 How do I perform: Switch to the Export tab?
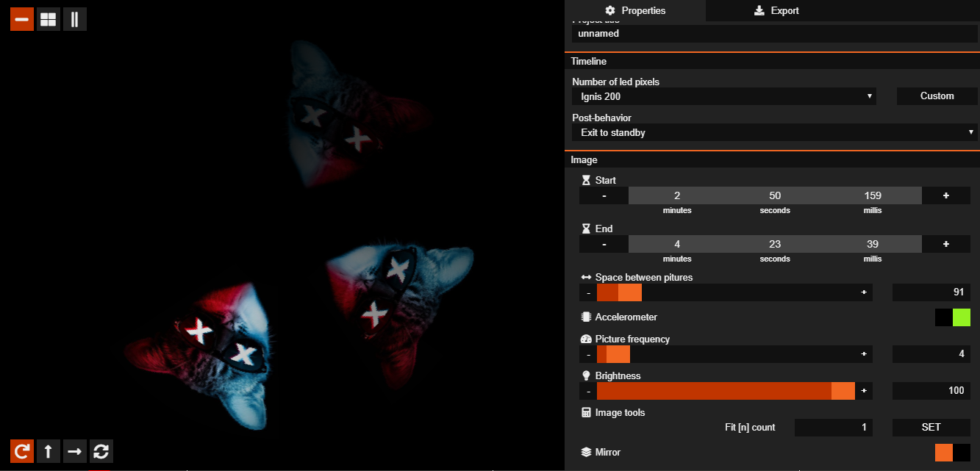point(776,10)
